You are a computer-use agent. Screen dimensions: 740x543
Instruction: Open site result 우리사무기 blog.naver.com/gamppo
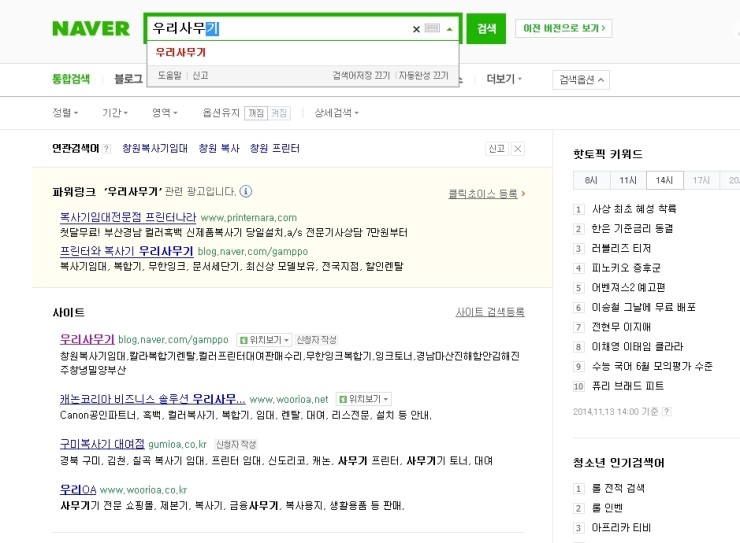(x=87, y=339)
